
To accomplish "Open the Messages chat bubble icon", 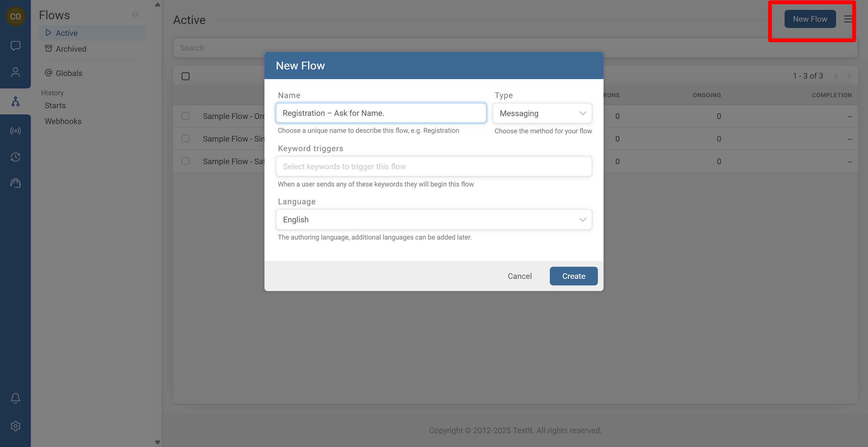I will [x=15, y=45].
